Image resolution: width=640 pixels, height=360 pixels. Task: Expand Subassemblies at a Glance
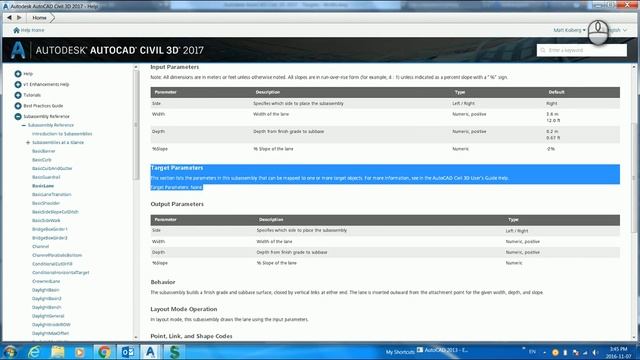[x=28, y=142]
